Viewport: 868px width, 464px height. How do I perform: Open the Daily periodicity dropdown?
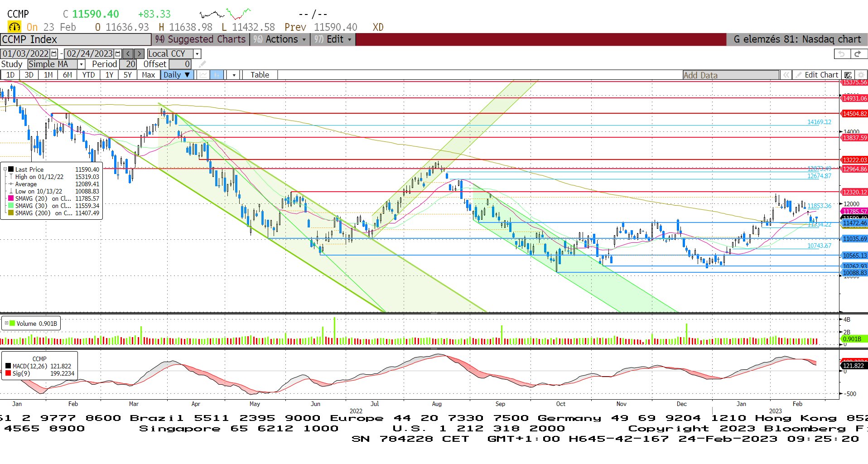click(x=177, y=75)
